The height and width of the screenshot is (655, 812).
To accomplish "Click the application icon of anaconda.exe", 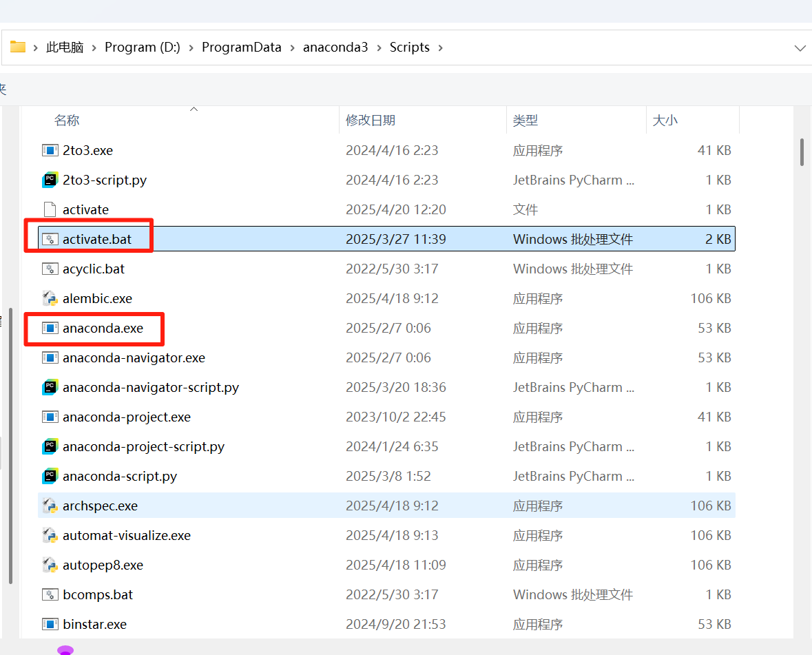I will tap(50, 329).
